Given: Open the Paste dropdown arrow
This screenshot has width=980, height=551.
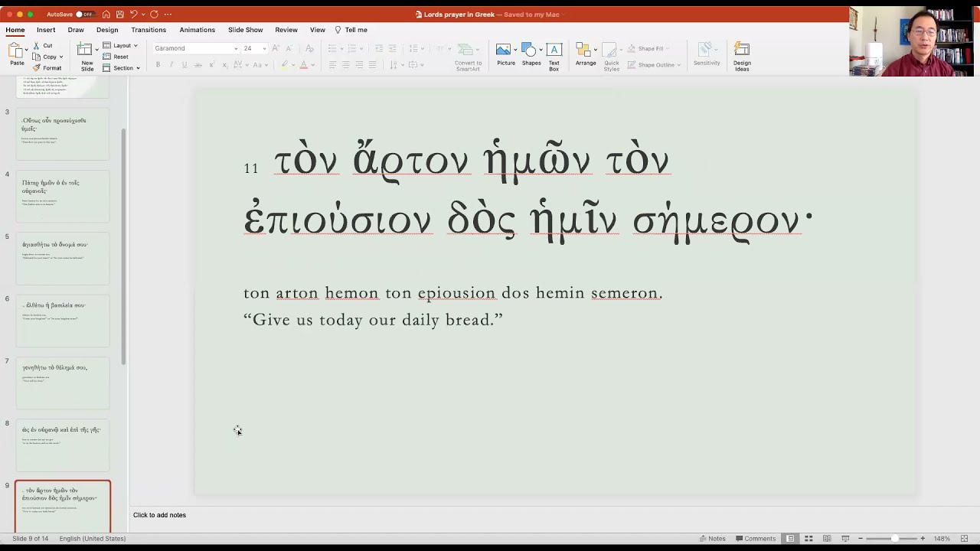Looking at the screenshot, I should (28, 50).
